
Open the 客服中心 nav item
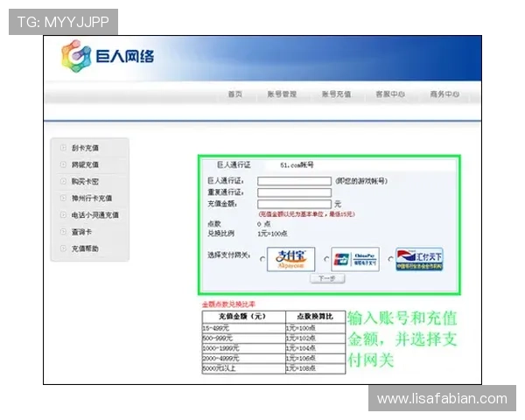(x=390, y=94)
